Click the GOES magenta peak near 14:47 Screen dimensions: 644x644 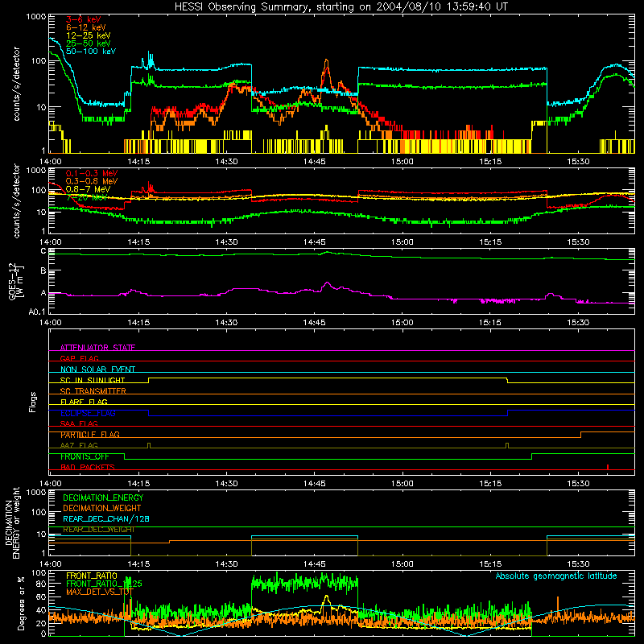click(327, 283)
